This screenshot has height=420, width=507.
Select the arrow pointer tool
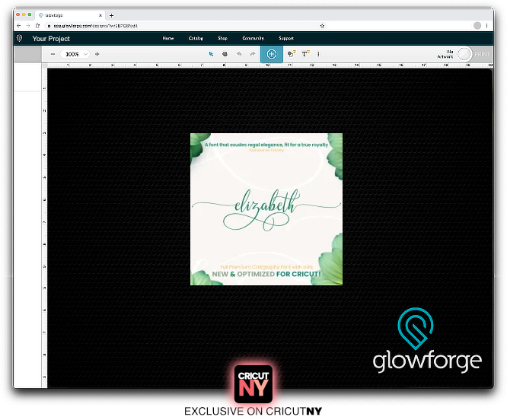tap(211, 54)
